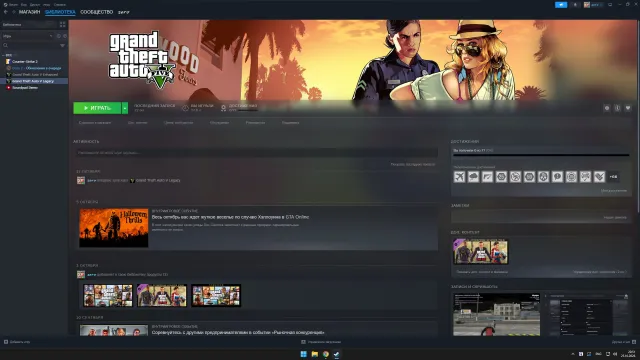Viewport: 640px width, 360px height.
Task: Open the library collections grid view icon
Action: pyautogui.click(x=62, y=24)
